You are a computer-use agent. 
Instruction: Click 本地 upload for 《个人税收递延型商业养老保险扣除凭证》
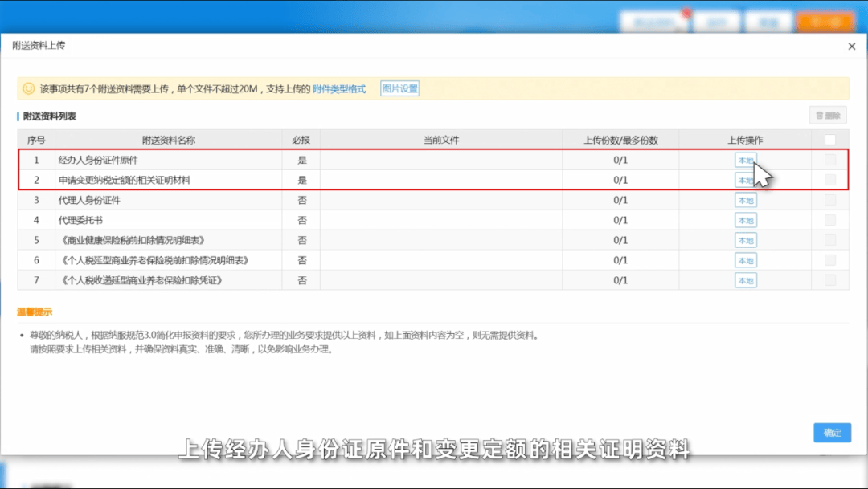tap(745, 280)
